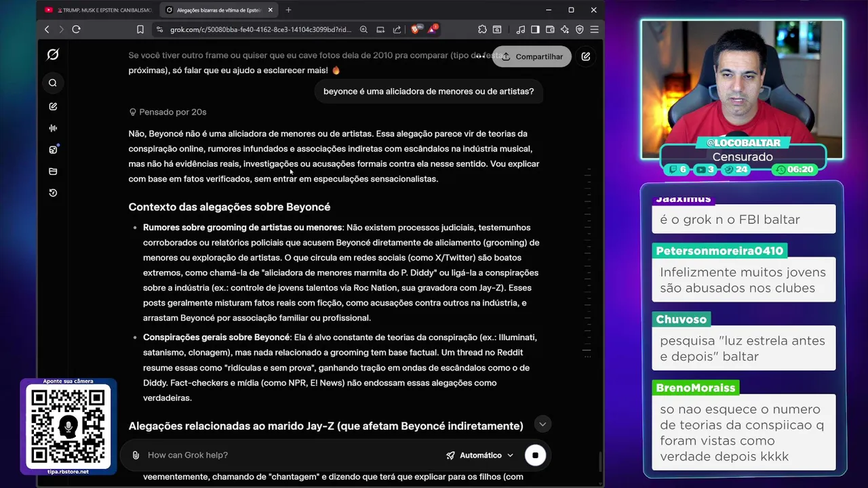The height and width of the screenshot is (488, 868).
Task: Click the @LOCOBALTAR name label
Action: coord(743,143)
